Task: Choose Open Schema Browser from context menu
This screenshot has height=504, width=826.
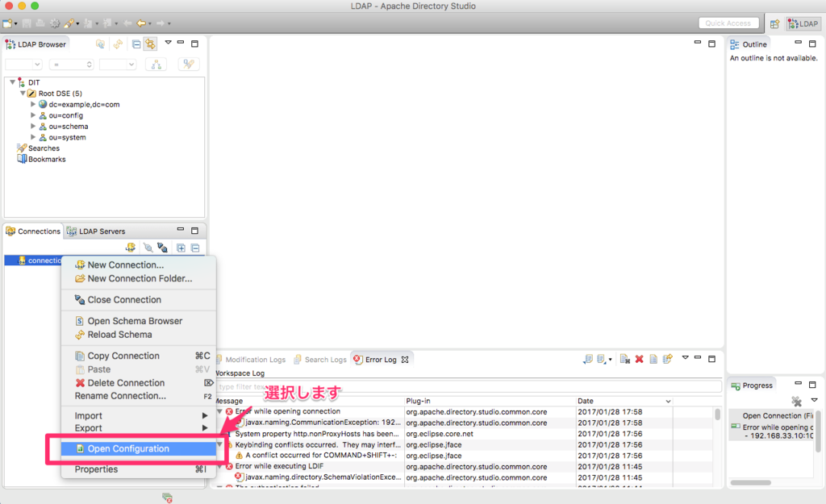Action: (139, 321)
